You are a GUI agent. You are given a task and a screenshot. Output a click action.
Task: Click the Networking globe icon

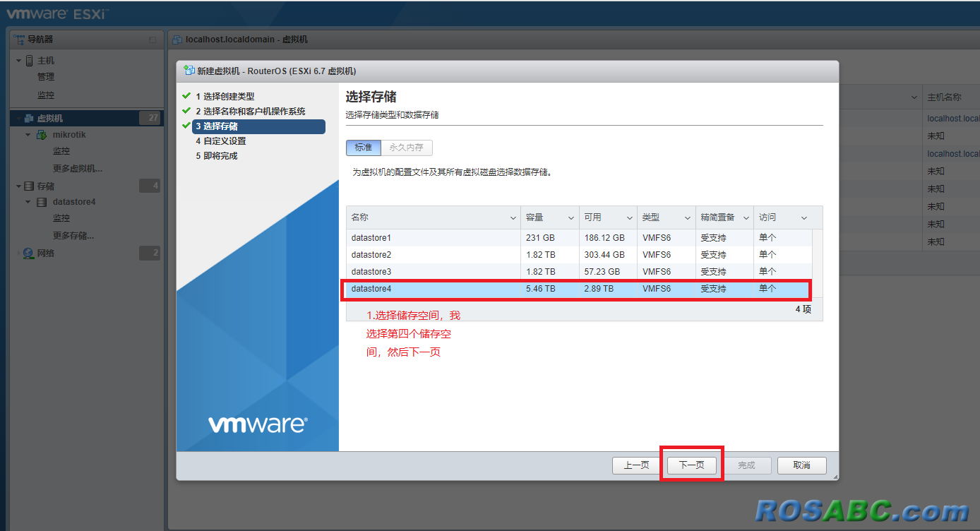[29, 253]
